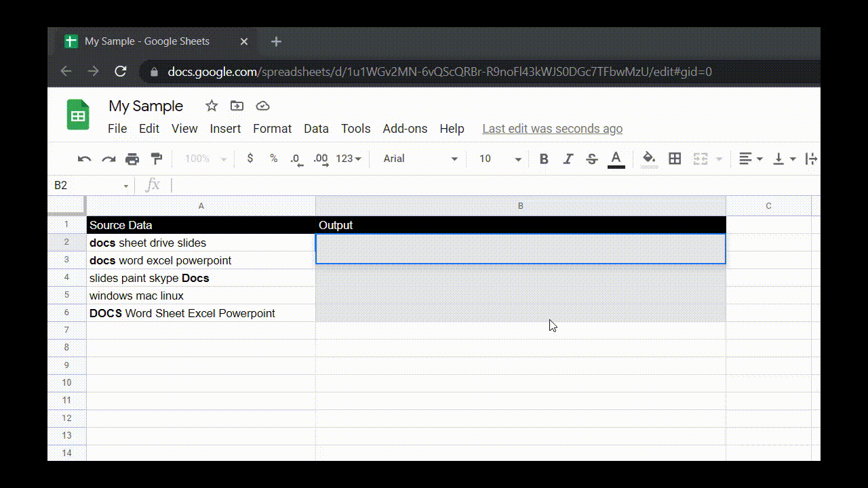Toggle strikethrough formatting
The width and height of the screenshot is (868, 488).
(x=591, y=159)
